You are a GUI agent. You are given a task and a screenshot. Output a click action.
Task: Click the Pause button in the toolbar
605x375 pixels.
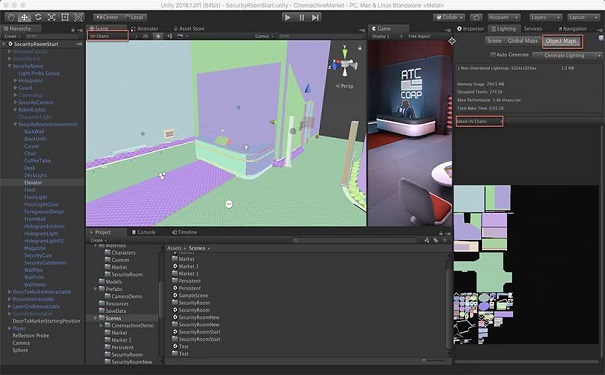coord(302,17)
